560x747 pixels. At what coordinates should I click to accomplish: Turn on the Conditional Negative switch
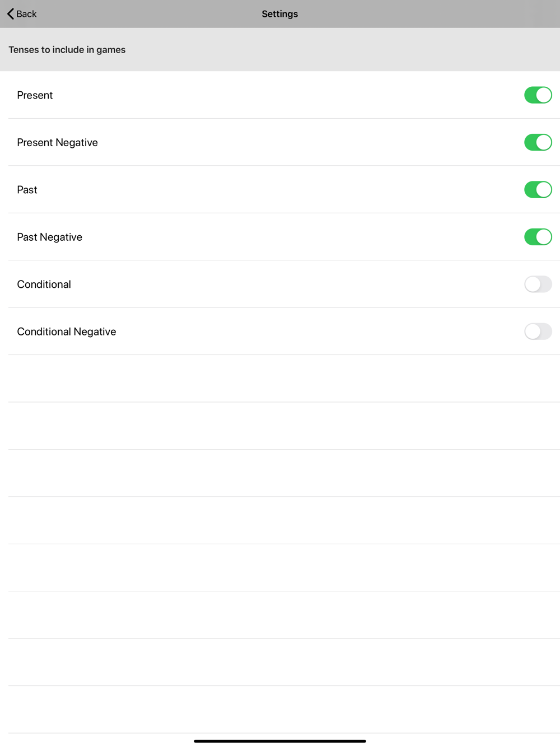point(538,332)
